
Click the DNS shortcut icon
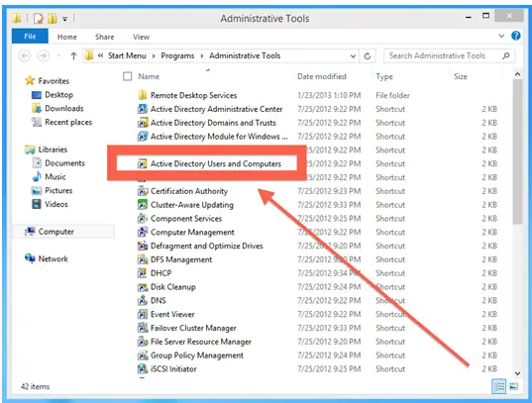click(143, 301)
